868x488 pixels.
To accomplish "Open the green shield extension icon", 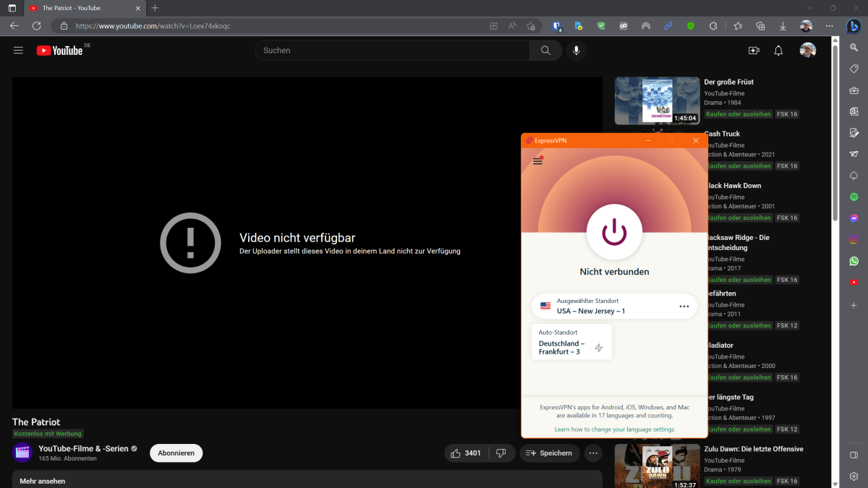I will pos(691,25).
